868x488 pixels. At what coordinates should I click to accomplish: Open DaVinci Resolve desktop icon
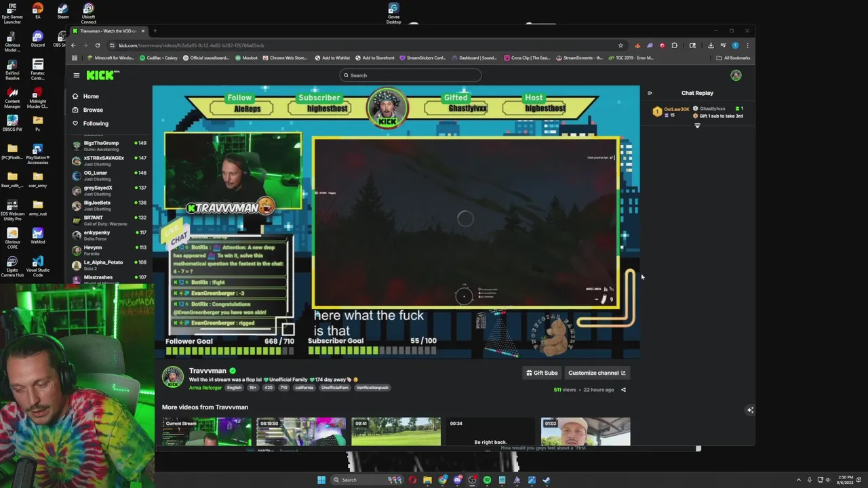click(x=12, y=69)
